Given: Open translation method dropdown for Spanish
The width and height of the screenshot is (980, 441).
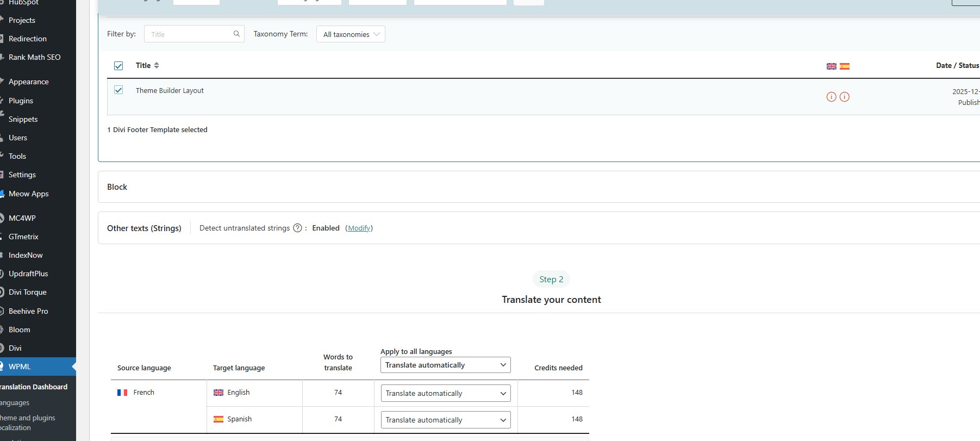Looking at the screenshot, I should pyautogui.click(x=445, y=420).
